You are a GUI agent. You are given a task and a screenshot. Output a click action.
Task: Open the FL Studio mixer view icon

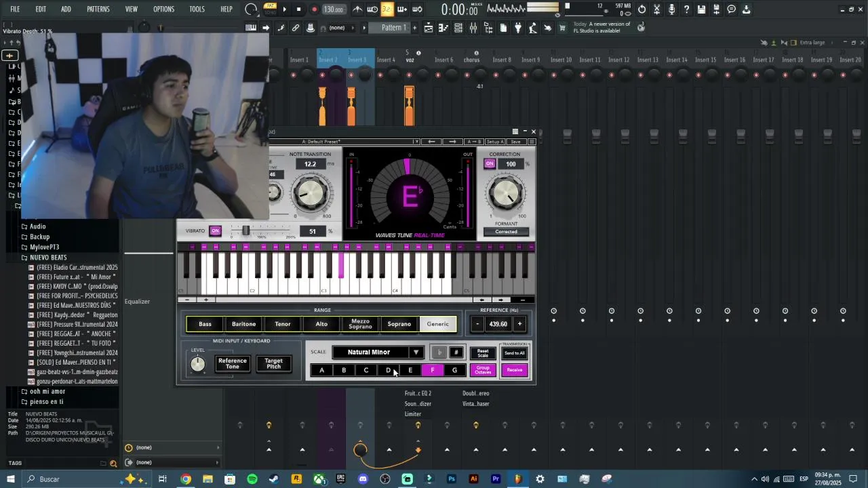tap(473, 28)
